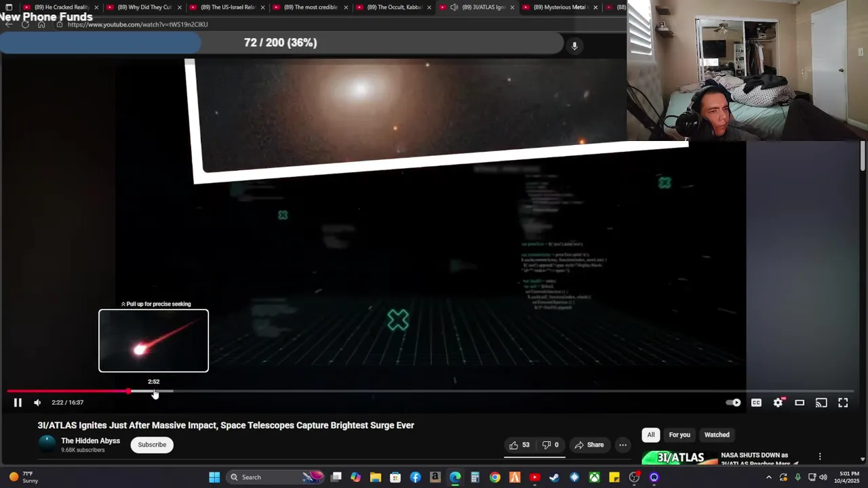Image resolution: width=868 pixels, height=488 pixels.
Task: Open Task View from taskbar
Action: tap(336, 477)
